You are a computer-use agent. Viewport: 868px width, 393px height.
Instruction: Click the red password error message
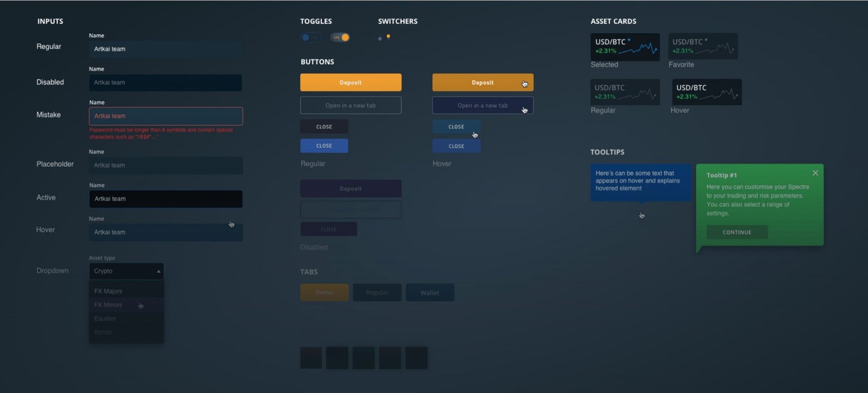[161, 134]
